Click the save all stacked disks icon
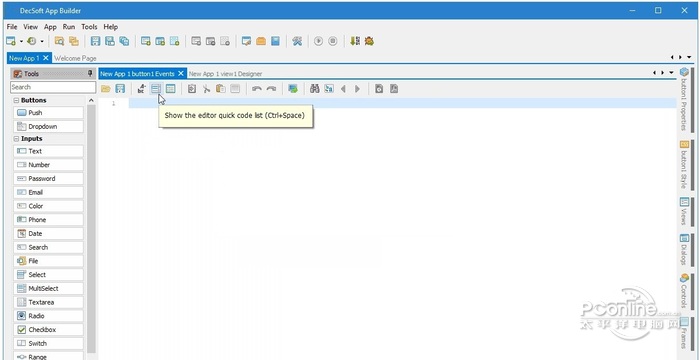 pyautogui.click(x=124, y=41)
